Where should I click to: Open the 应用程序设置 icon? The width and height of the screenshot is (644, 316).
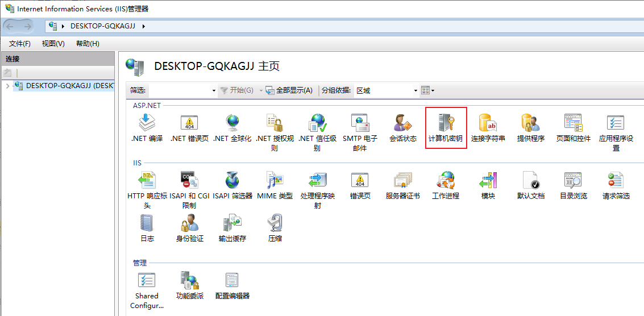click(x=616, y=122)
